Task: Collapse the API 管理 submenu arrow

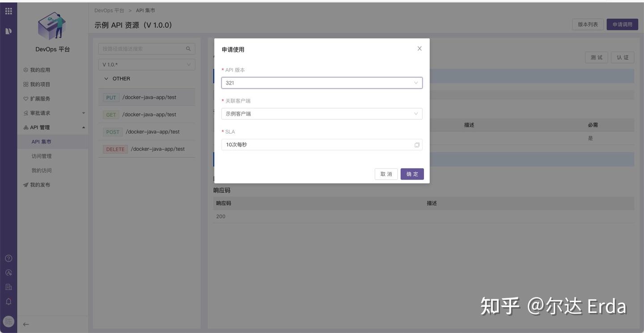Action: (84, 127)
